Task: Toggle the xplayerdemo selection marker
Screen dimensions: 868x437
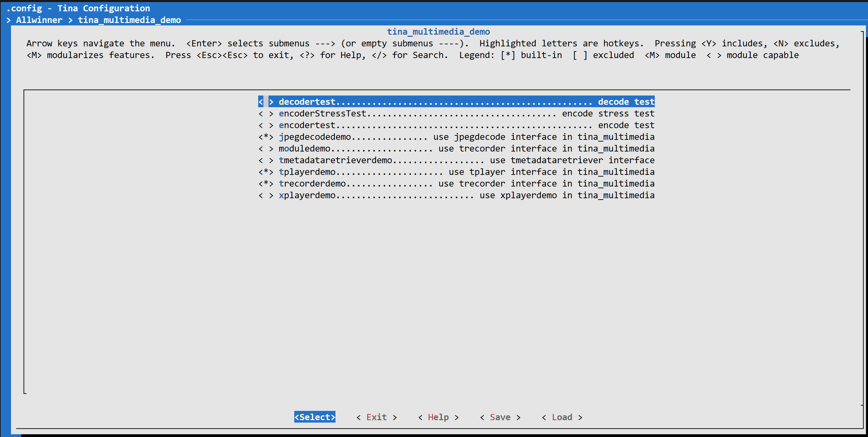Action: [x=266, y=195]
